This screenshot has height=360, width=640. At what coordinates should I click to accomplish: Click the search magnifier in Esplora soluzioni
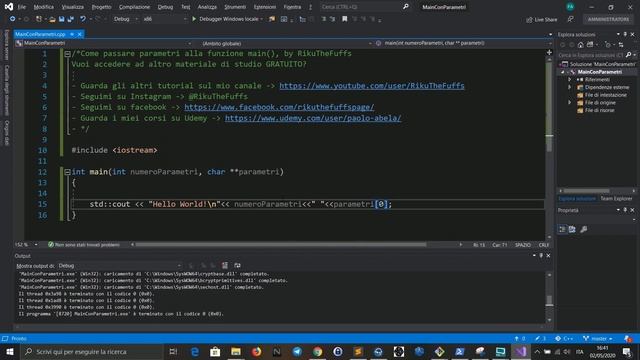629,55
